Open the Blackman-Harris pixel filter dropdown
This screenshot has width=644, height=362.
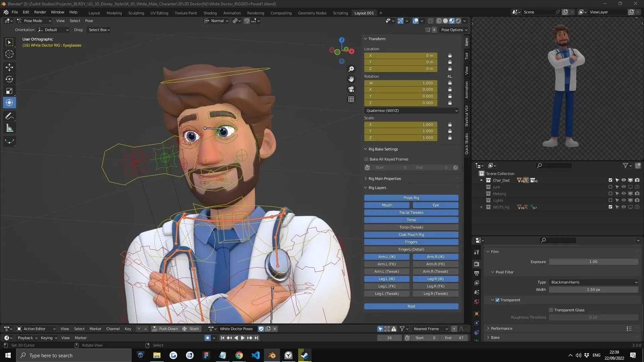tap(593, 282)
